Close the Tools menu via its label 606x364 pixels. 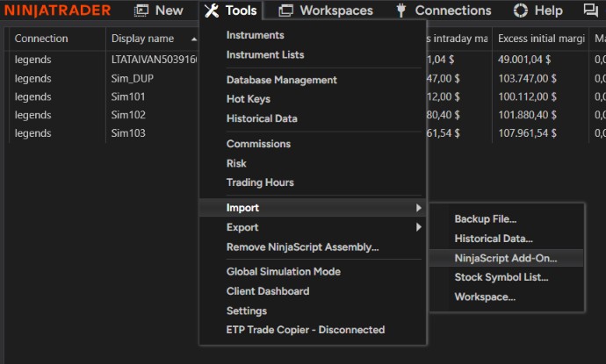click(241, 11)
